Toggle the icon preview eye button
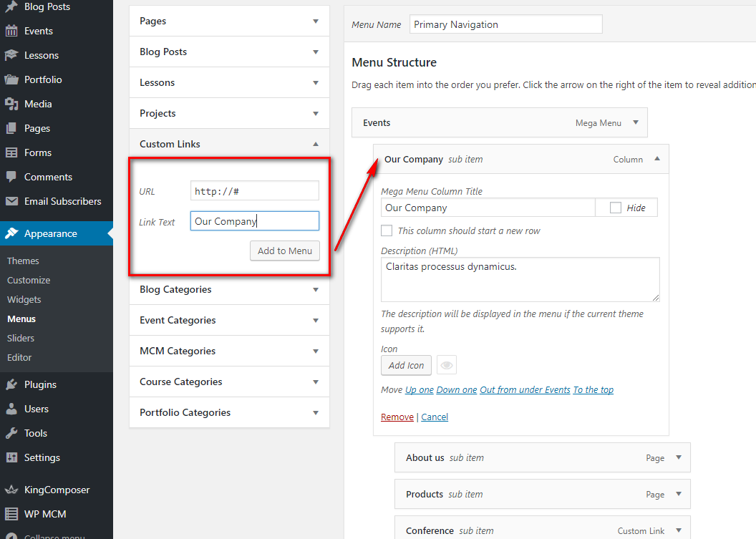The height and width of the screenshot is (539, 756). [447, 365]
